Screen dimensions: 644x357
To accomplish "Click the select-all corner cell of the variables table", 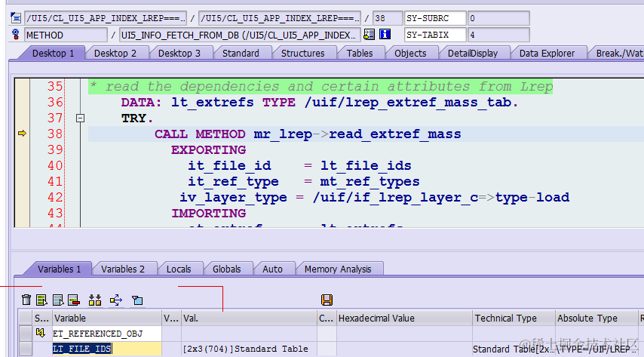I will pyautogui.click(x=26, y=318).
